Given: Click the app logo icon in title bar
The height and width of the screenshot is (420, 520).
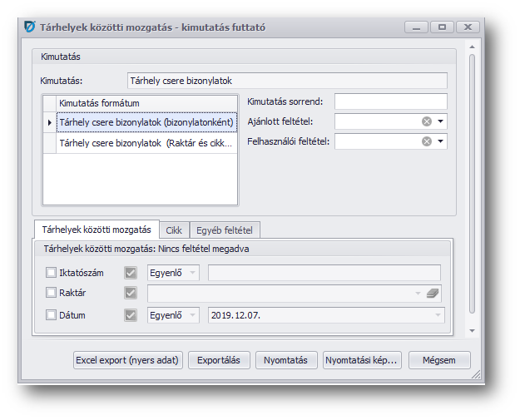Looking at the screenshot, I should 30,27.
